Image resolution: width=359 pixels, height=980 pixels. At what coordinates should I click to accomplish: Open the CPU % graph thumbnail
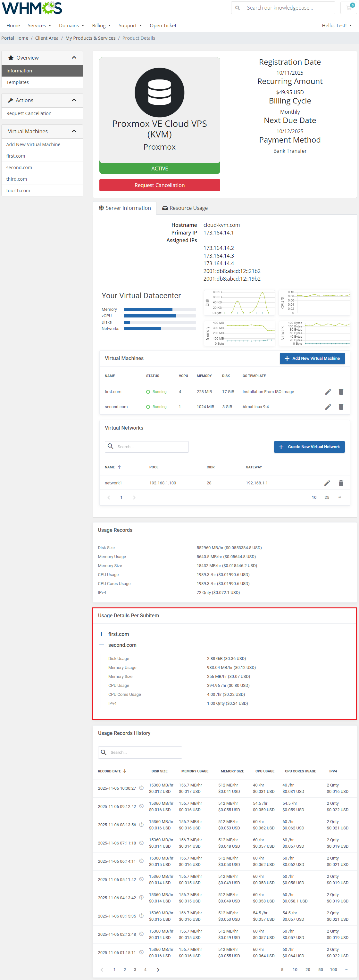(x=314, y=302)
